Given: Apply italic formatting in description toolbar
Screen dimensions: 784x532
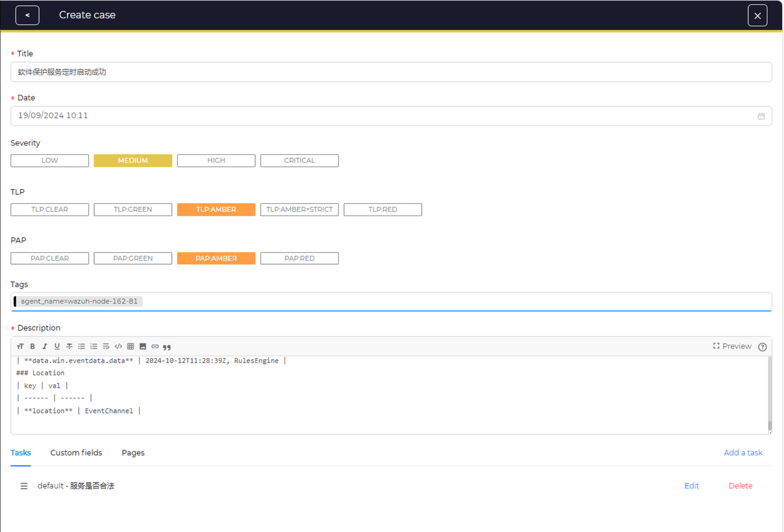Looking at the screenshot, I should tap(45, 346).
